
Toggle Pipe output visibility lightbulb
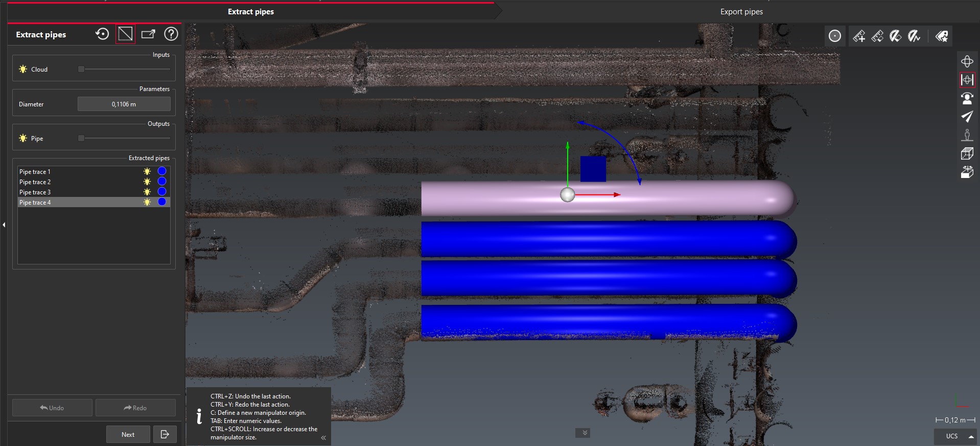pos(23,138)
